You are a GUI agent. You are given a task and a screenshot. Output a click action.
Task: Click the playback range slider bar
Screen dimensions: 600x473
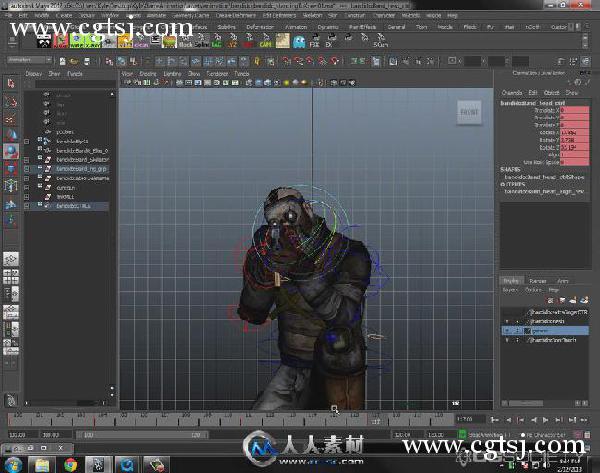tap(142, 435)
